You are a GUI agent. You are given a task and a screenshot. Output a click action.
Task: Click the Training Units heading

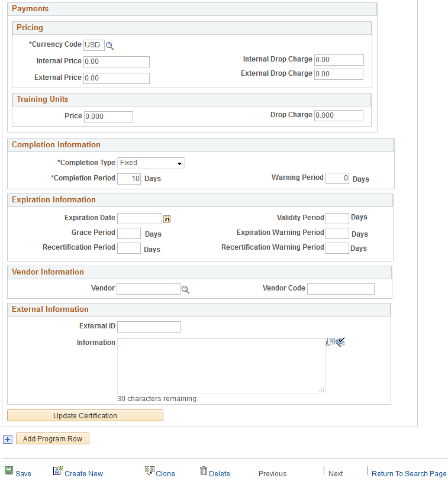click(x=43, y=99)
